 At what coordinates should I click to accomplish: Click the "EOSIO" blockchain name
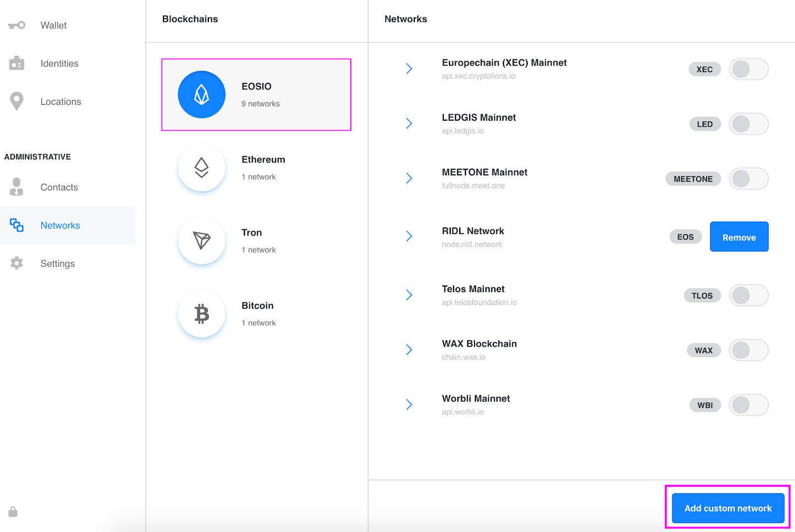click(x=256, y=86)
